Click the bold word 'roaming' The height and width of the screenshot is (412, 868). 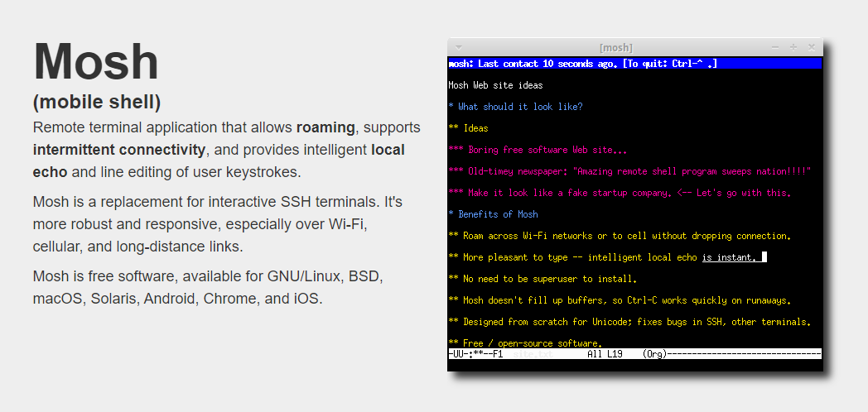coord(325,127)
